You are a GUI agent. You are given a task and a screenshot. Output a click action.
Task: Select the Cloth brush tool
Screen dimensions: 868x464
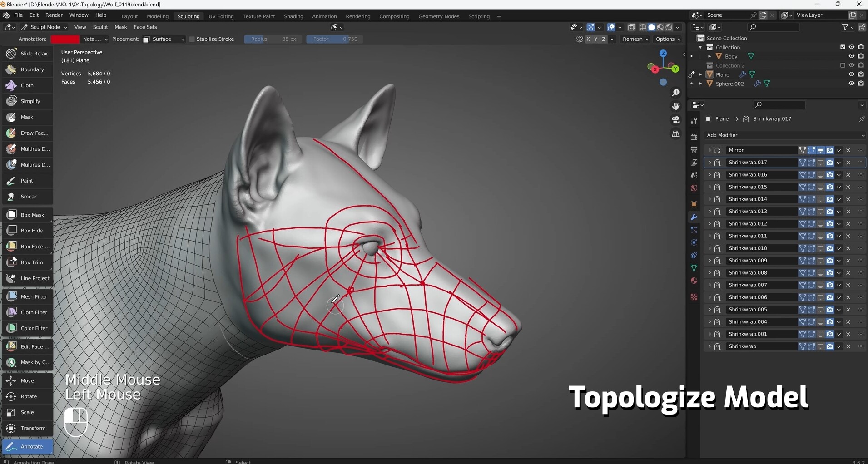coord(27,85)
